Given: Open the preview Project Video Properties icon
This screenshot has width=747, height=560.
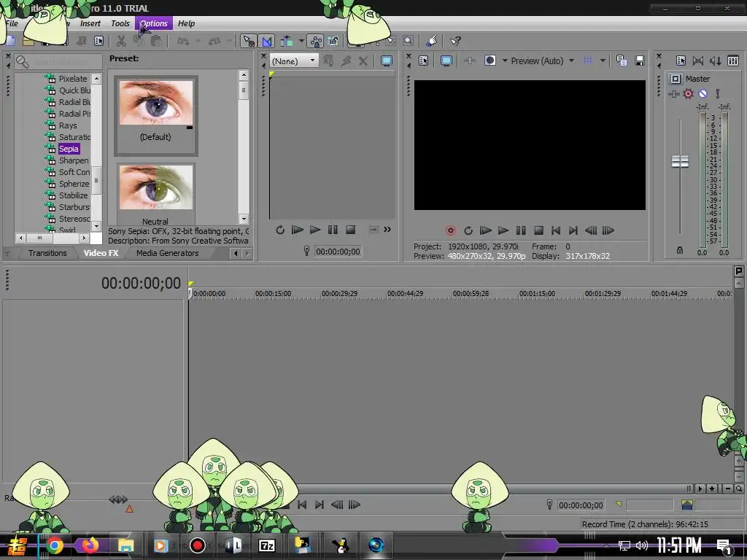Looking at the screenshot, I should point(424,61).
